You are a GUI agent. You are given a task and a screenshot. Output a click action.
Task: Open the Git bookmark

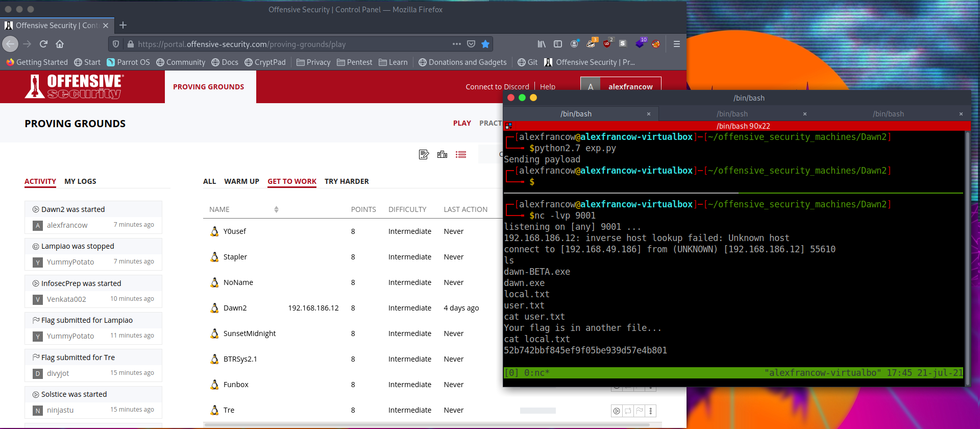pos(527,62)
